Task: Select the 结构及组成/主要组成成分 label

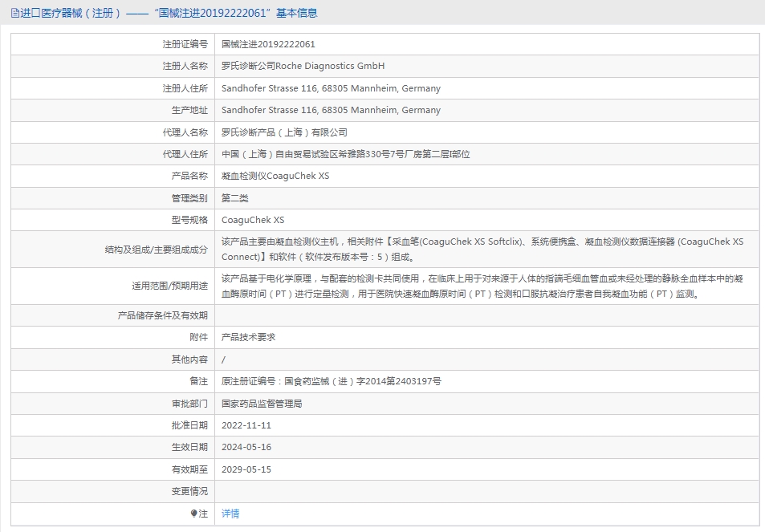Action: (157, 250)
